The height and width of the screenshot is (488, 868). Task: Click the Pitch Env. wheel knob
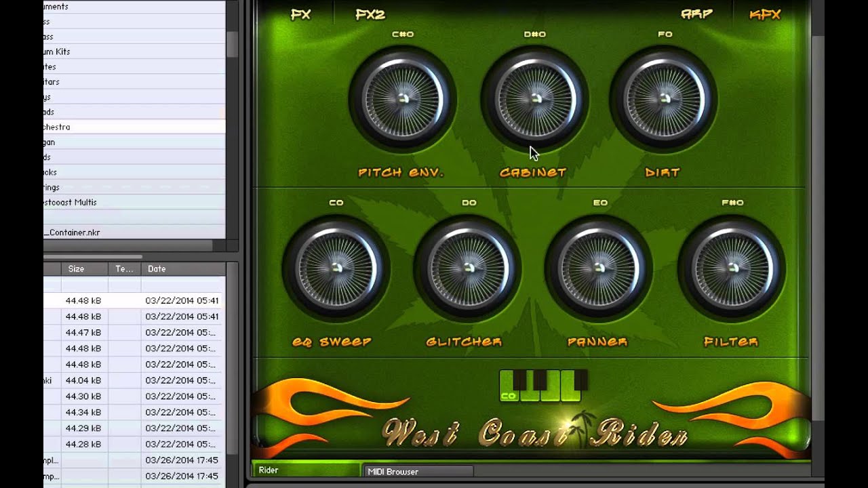tap(402, 99)
